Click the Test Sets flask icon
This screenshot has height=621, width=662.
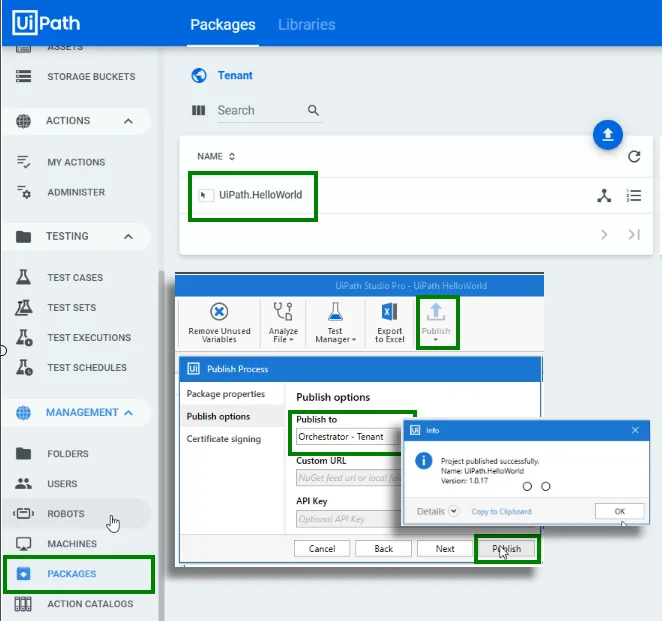click(24, 307)
